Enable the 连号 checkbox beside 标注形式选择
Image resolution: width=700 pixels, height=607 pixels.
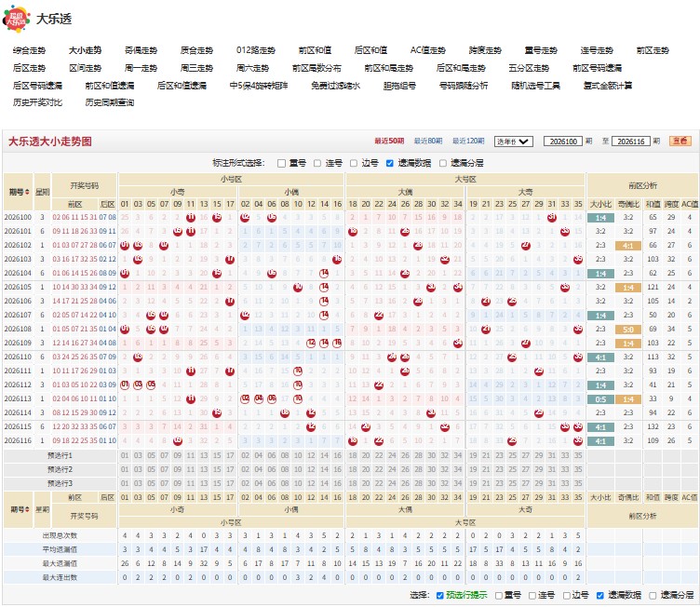pyautogui.click(x=317, y=164)
